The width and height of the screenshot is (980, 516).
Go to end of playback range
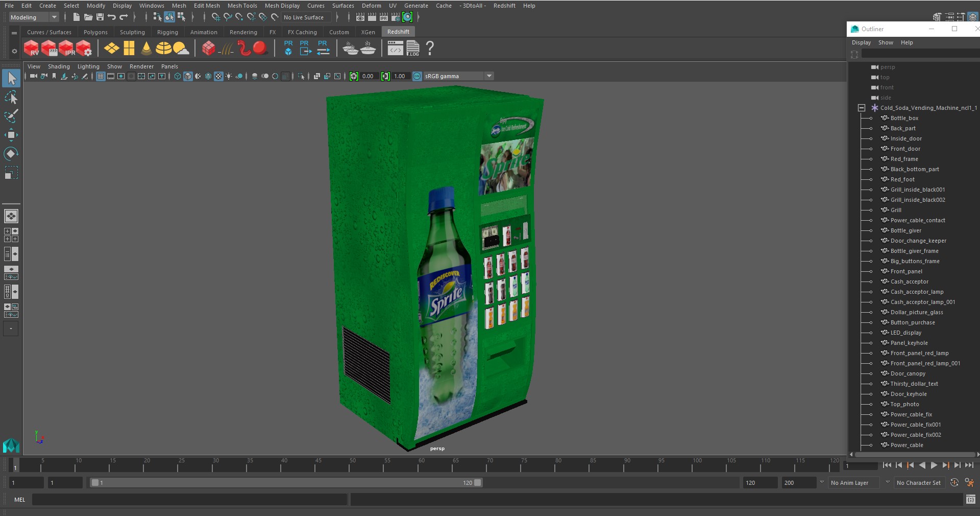[x=969, y=465]
